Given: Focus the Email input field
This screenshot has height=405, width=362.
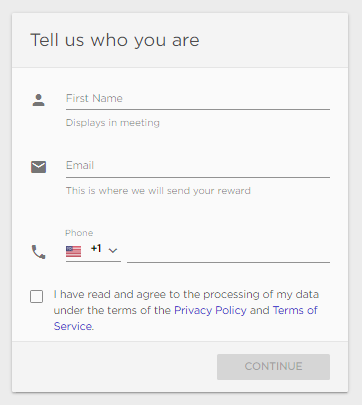Looking at the screenshot, I should 198,166.
